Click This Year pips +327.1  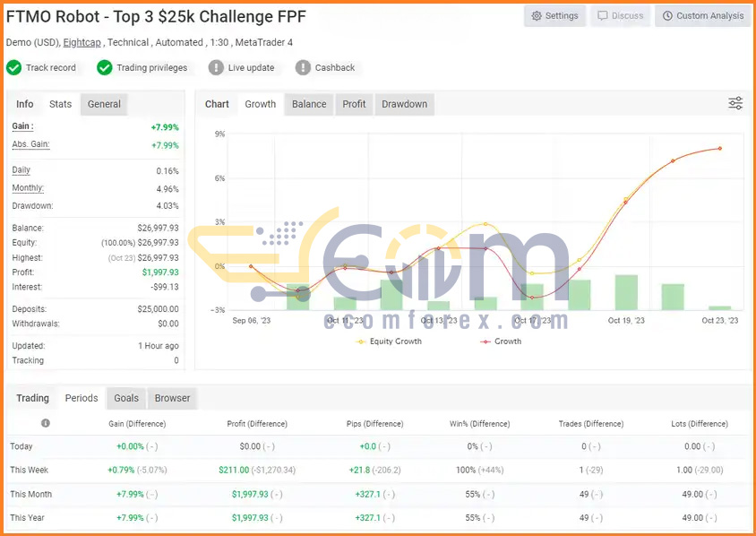(x=368, y=518)
